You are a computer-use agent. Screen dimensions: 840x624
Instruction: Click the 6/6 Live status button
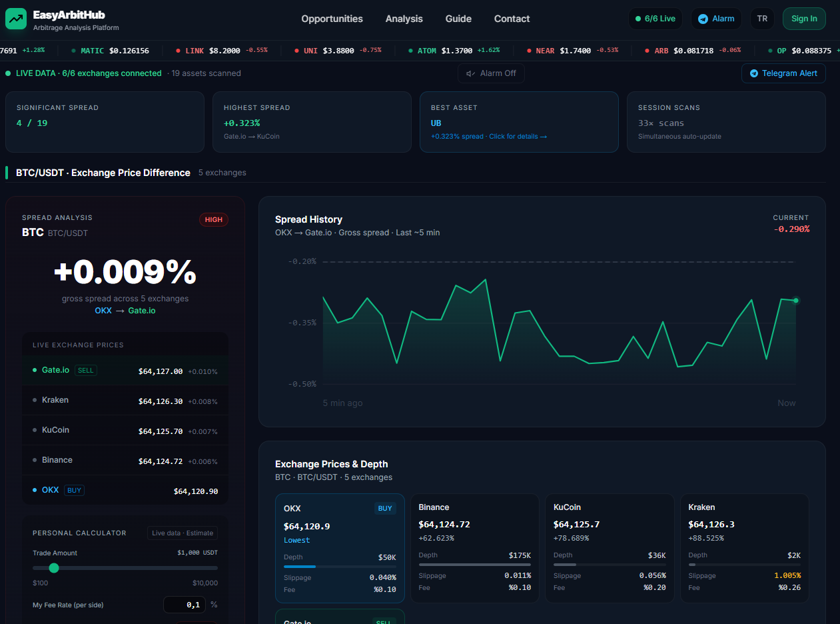[x=655, y=19]
